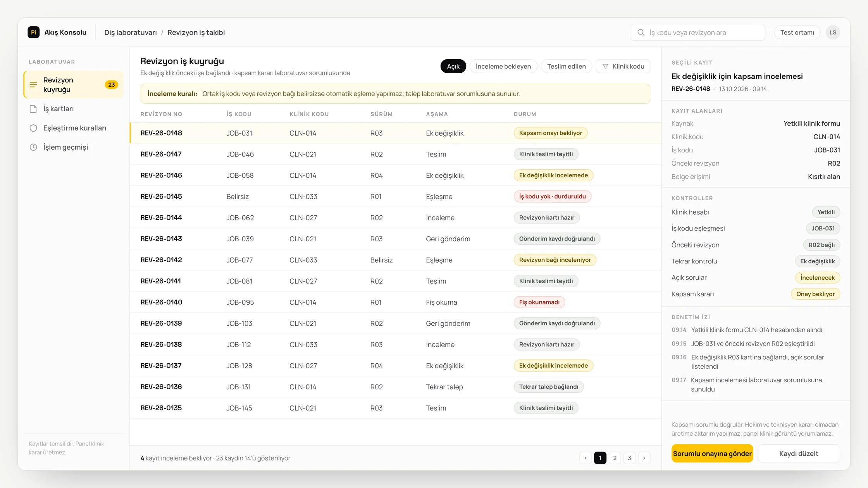Click the Test ortamı button
868x488 pixels.
click(x=797, y=33)
